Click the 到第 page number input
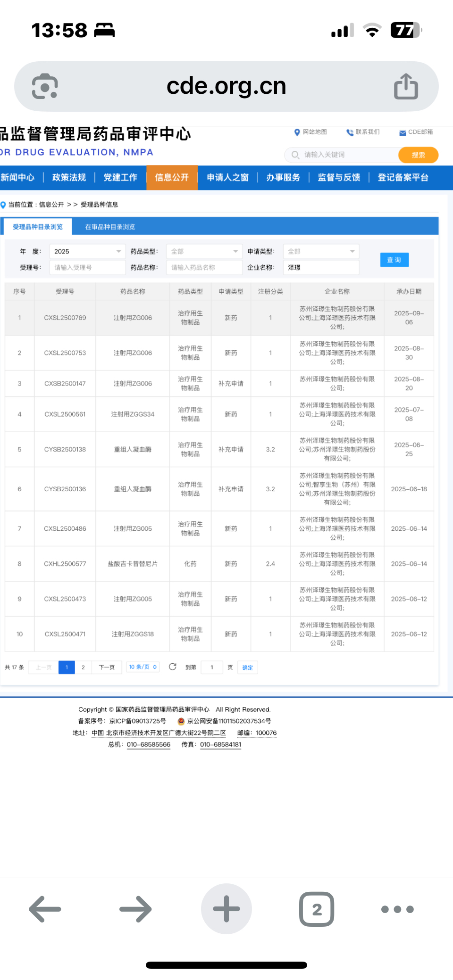The height and width of the screenshot is (980, 453). (212, 667)
